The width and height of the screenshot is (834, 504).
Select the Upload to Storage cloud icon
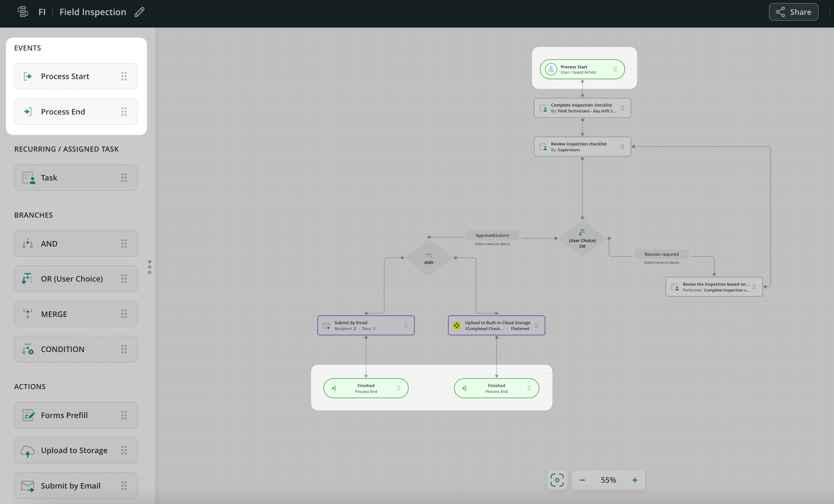[28, 451]
